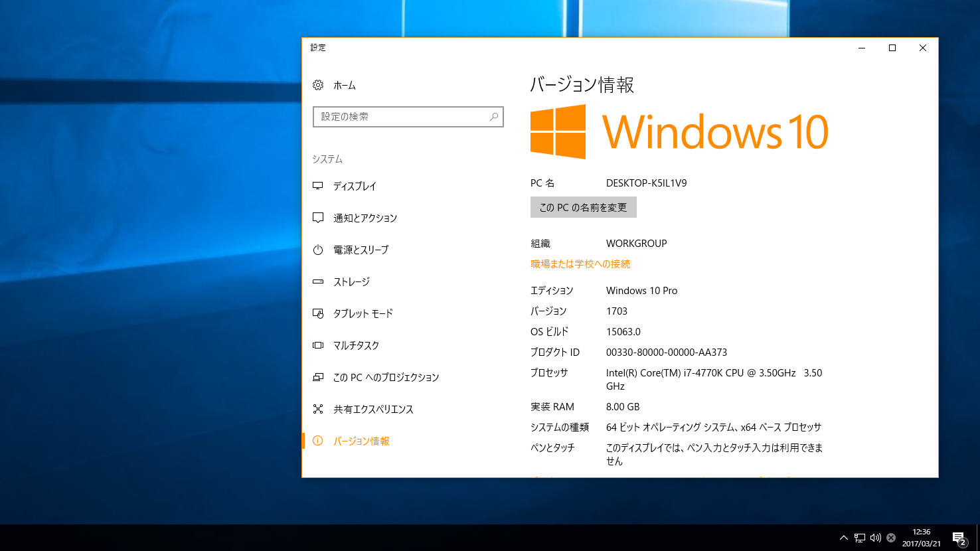Click the 組織 field label

click(540, 244)
